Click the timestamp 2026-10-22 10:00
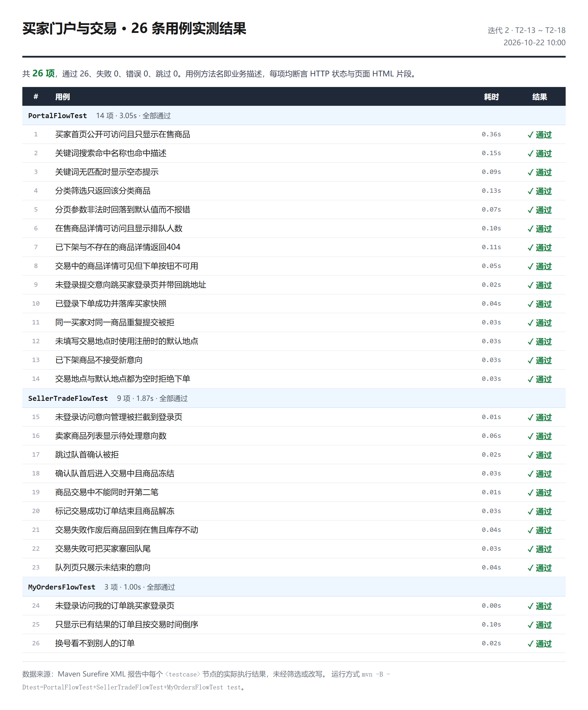Image resolution: width=588 pixels, height=710 pixels. pos(534,43)
